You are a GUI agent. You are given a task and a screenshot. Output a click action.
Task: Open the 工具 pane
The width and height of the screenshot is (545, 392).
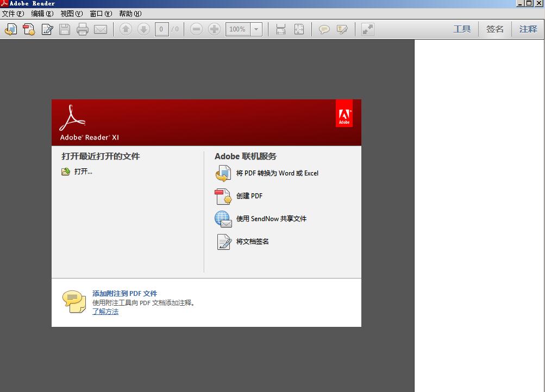(x=462, y=29)
